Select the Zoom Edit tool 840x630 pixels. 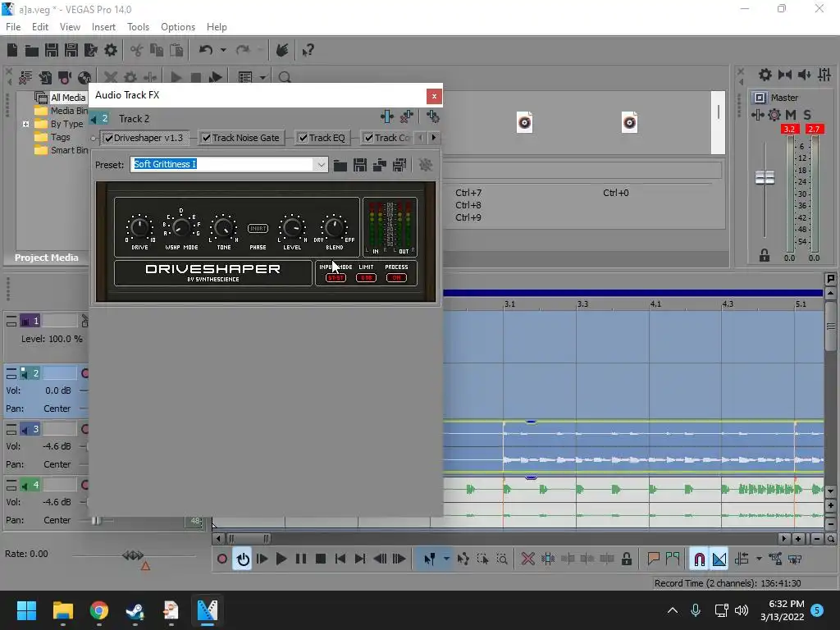click(502, 559)
